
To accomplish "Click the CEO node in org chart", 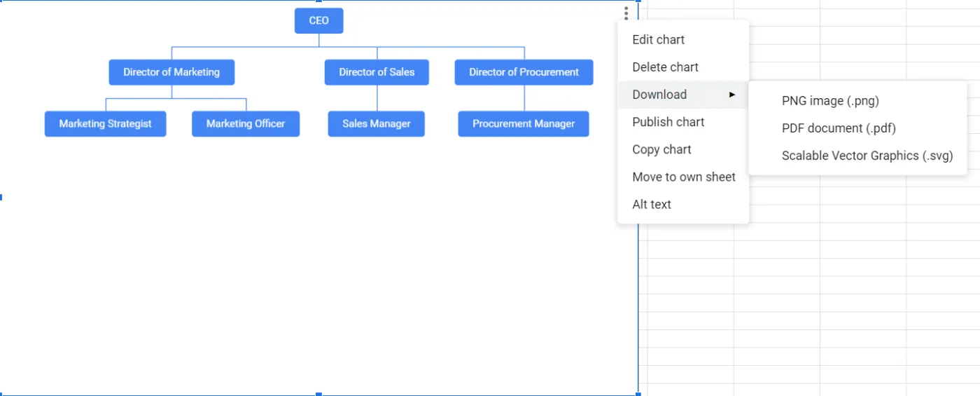I will 318,21.
